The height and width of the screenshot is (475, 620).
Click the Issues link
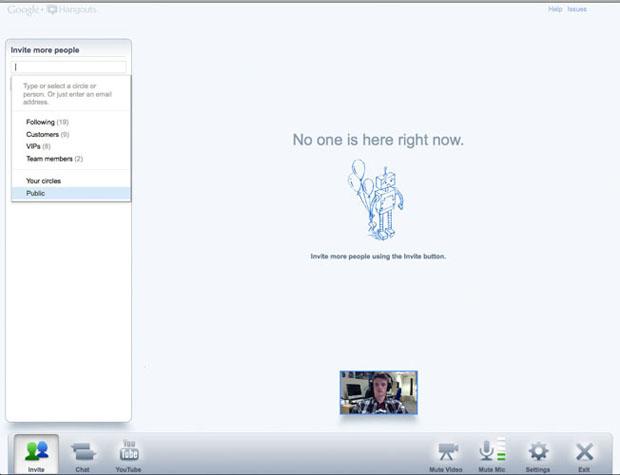tap(577, 9)
